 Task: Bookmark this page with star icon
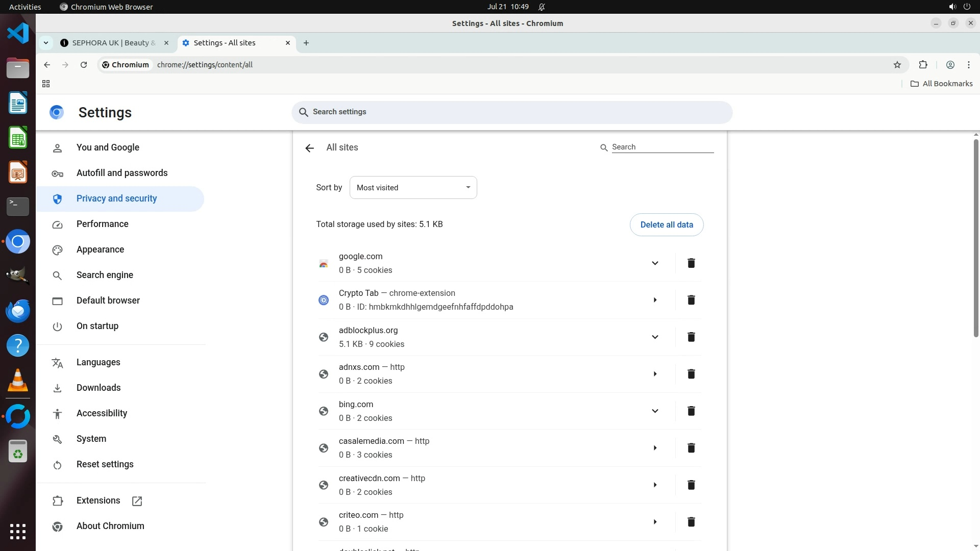[x=897, y=65]
